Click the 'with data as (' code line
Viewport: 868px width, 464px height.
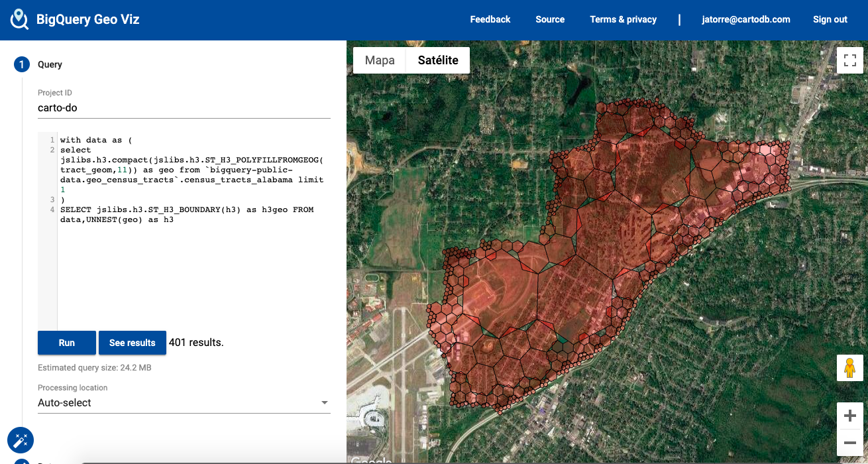tap(96, 140)
